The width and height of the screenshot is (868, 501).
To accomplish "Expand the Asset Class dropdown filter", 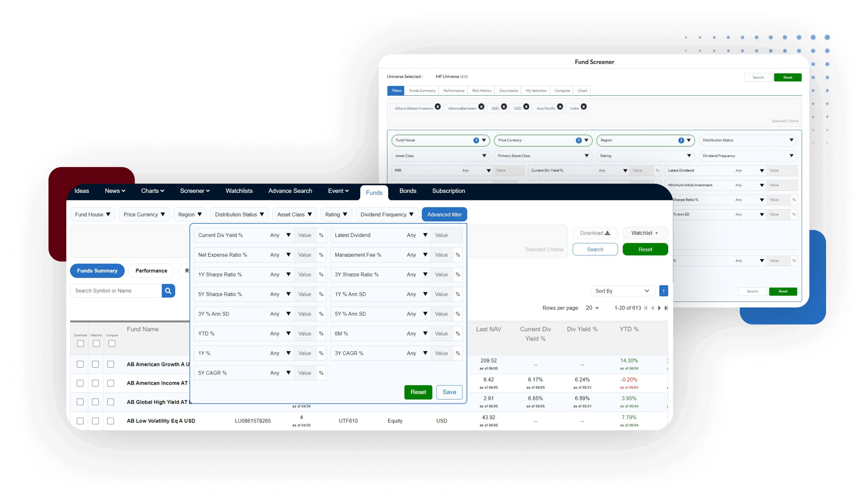I will point(291,214).
